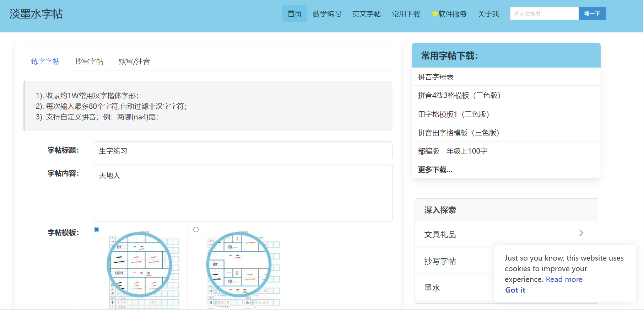The height and width of the screenshot is (310, 644).
Task: Dismiss cookie notice with Got it
Action: [515, 290]
